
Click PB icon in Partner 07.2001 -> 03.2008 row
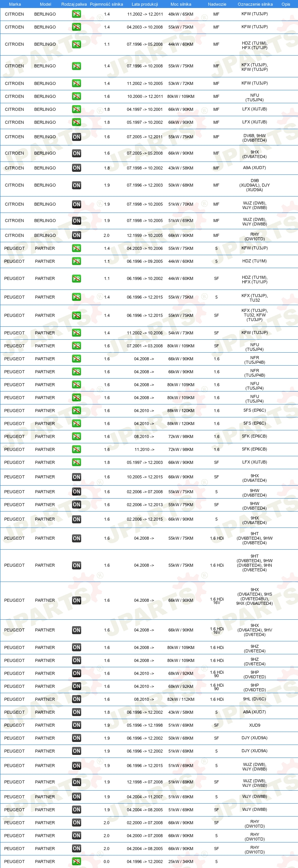point(77,346)
